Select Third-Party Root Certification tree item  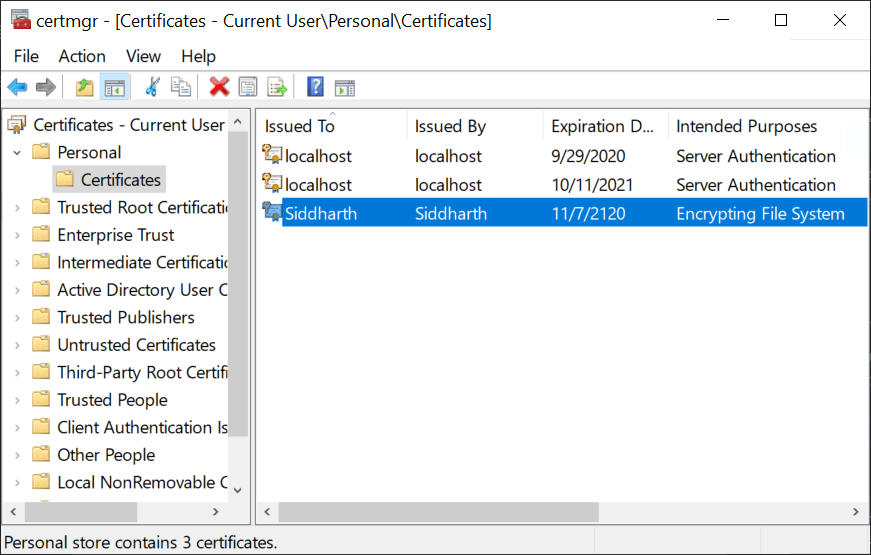142,372
